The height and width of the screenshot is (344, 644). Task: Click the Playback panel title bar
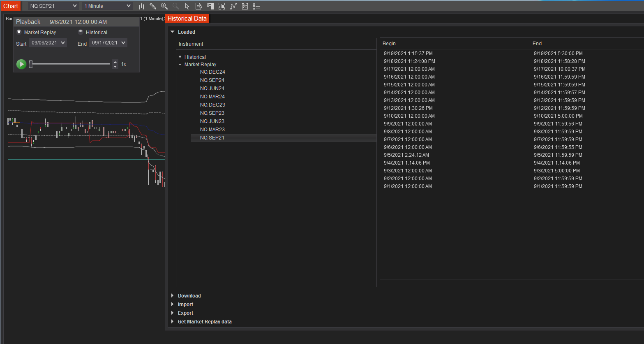click(x=76, y=22)
